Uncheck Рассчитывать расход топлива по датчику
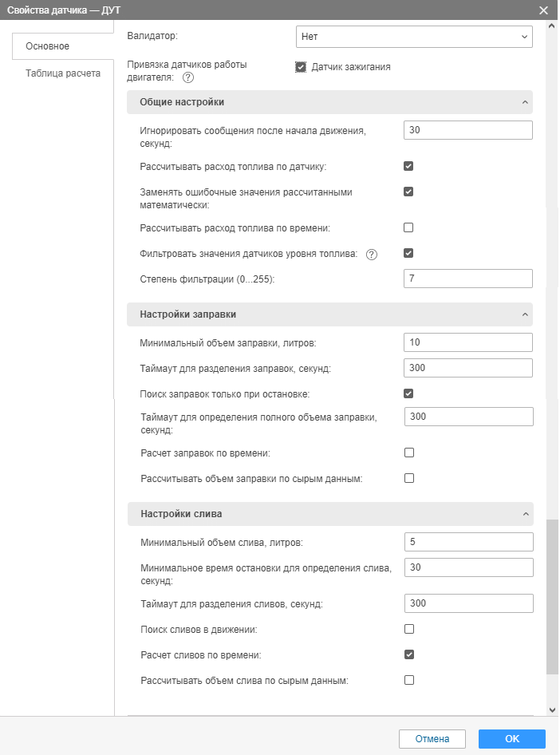560x755 pixels. [x=408, y=166]
